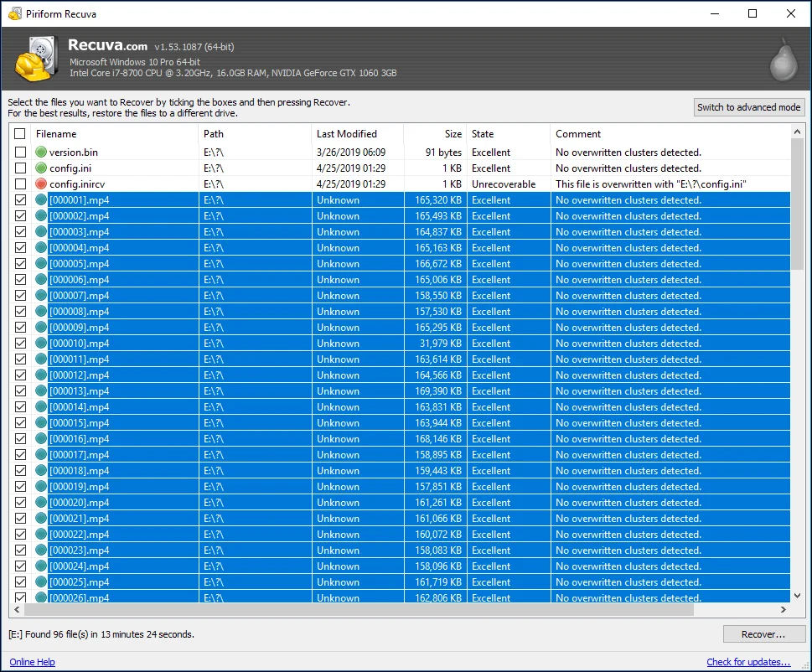
Task: Click status icon of [000020].mp4
Action: click(x=41, y=503)
